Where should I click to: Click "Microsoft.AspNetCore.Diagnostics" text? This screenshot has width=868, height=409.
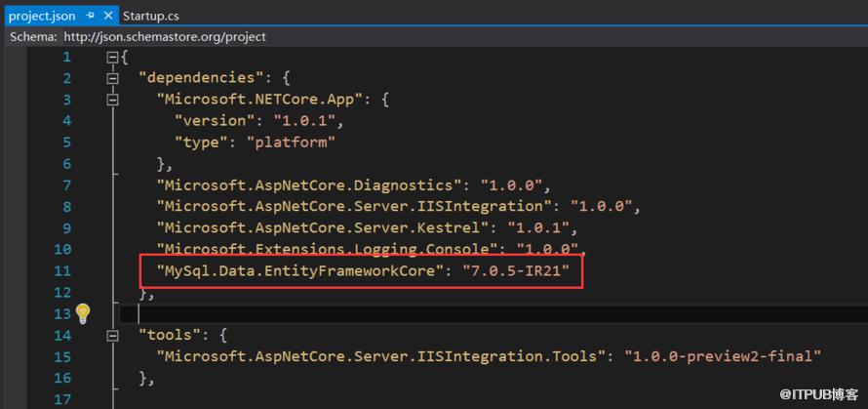[309, 185]
